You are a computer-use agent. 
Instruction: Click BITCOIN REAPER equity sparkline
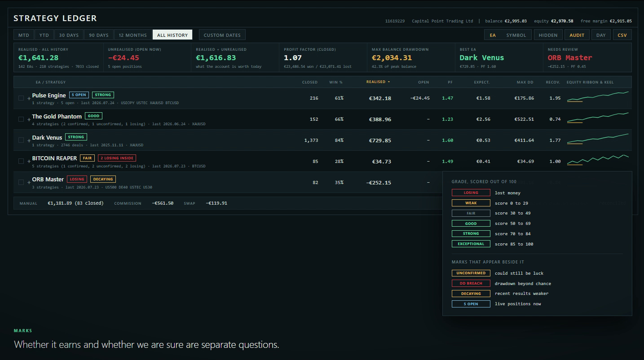click(x=598, y=160)
